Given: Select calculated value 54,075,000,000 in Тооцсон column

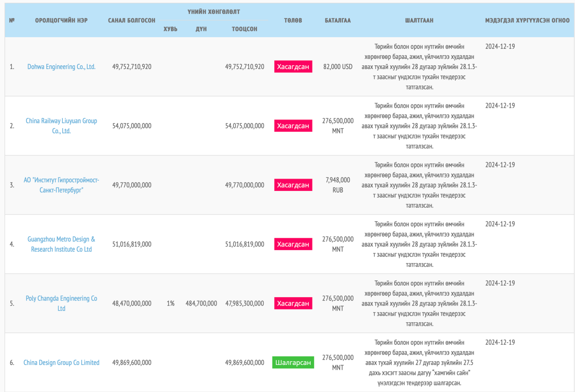Looking at the screenshot, I should [x=245, y=126].
